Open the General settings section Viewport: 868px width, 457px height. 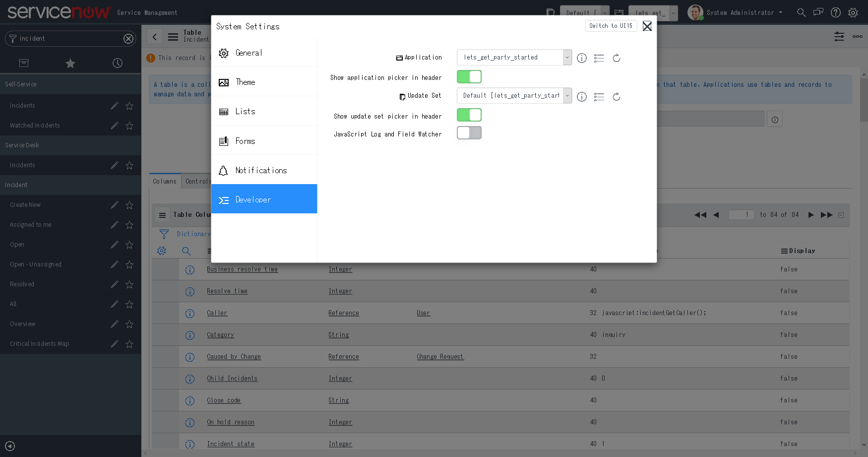248,53
